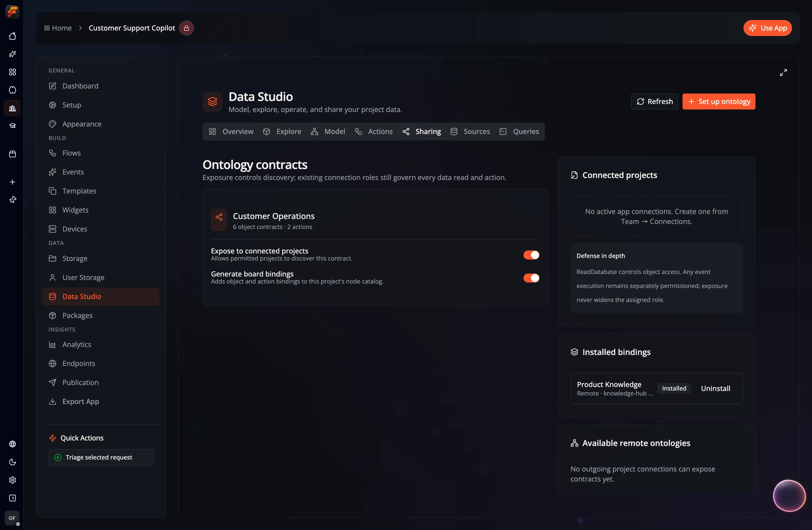Click Set up ontology button

click(x=719, y=101)
